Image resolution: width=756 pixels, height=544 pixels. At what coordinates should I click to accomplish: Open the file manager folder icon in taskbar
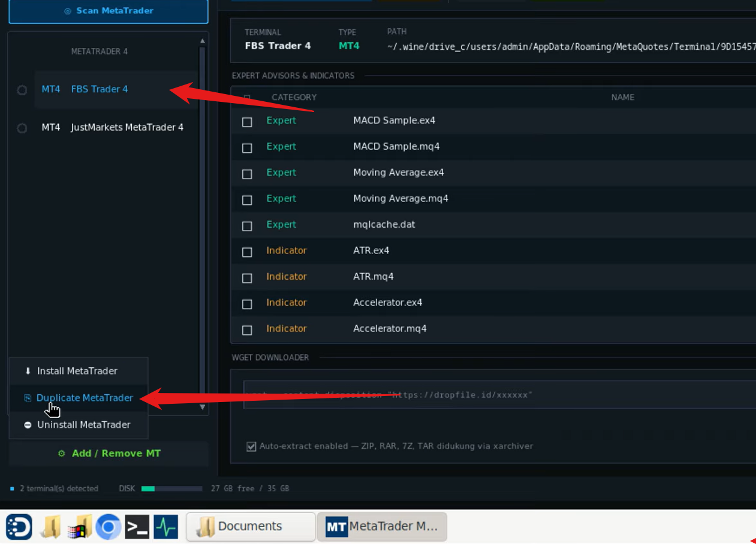[x=52, y=527]
